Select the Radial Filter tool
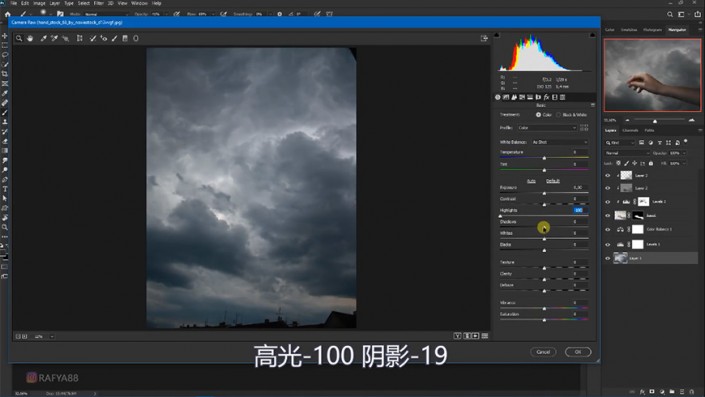Screen dimensions: 705x397 tap(136, 39)
